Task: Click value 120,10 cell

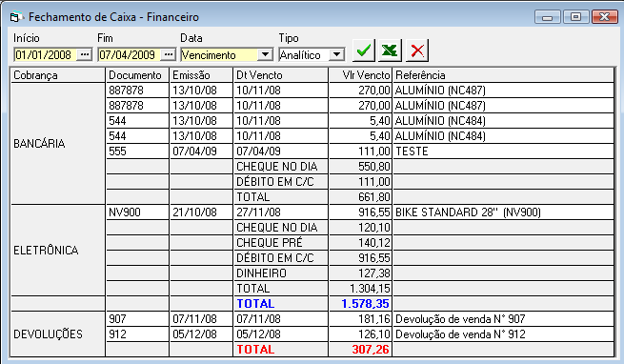Action: (x=360, y=228)
